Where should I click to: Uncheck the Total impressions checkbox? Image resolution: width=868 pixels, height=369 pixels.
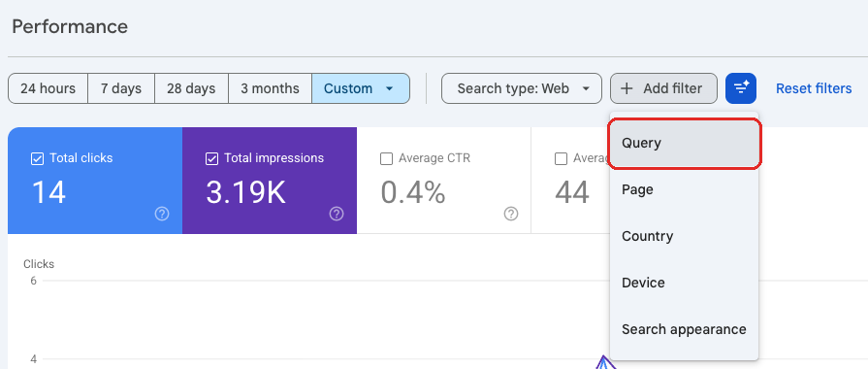pos(211,159)
